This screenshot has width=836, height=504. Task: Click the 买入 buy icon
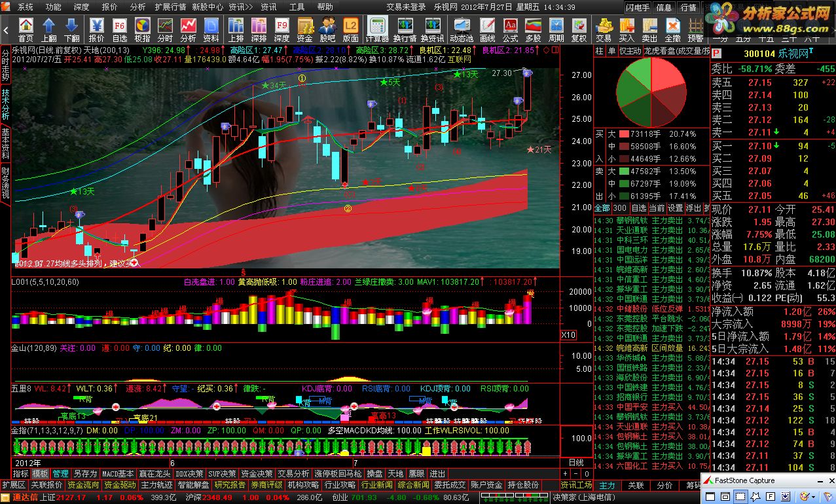627,29
